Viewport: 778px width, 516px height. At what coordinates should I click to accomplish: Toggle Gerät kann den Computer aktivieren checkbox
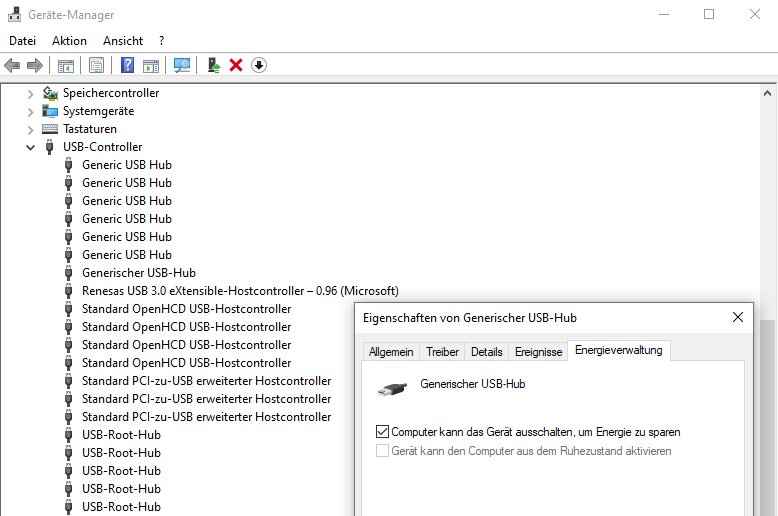point(382,451)
